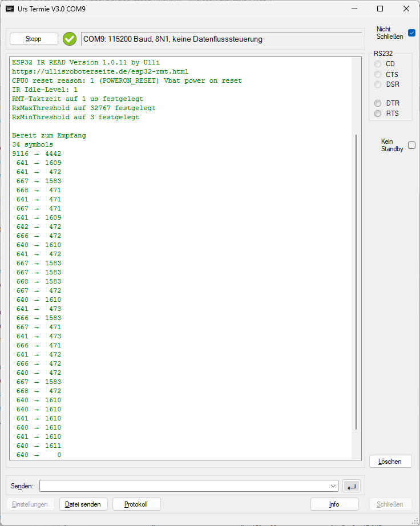Click the COM9 115200 Baud status field
This screenshot has width=420, height=526.
[221, 39]
